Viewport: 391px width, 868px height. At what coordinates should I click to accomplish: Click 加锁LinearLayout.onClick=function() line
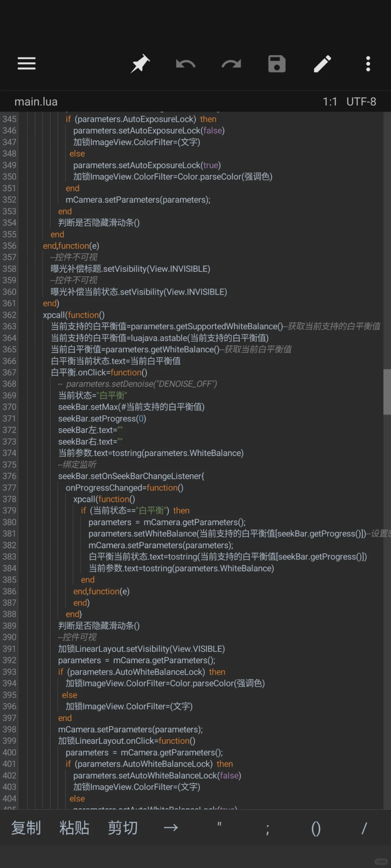pos(127,741)
